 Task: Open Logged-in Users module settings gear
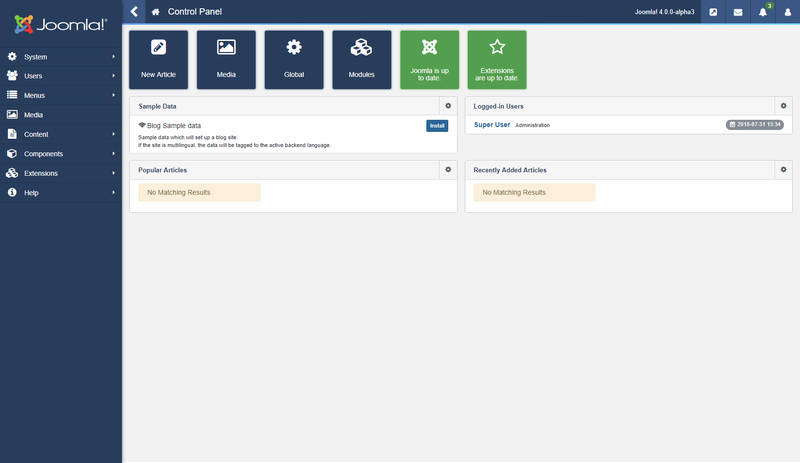(783, 106)
